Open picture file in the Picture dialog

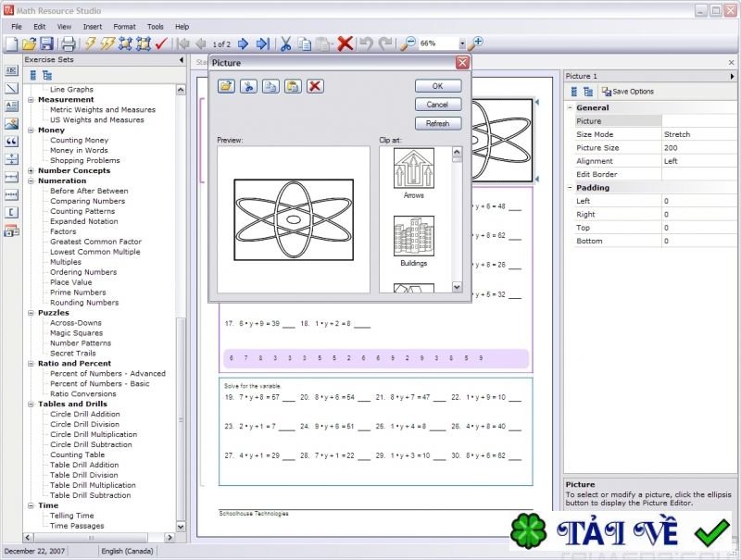click(x=226, y=86)
